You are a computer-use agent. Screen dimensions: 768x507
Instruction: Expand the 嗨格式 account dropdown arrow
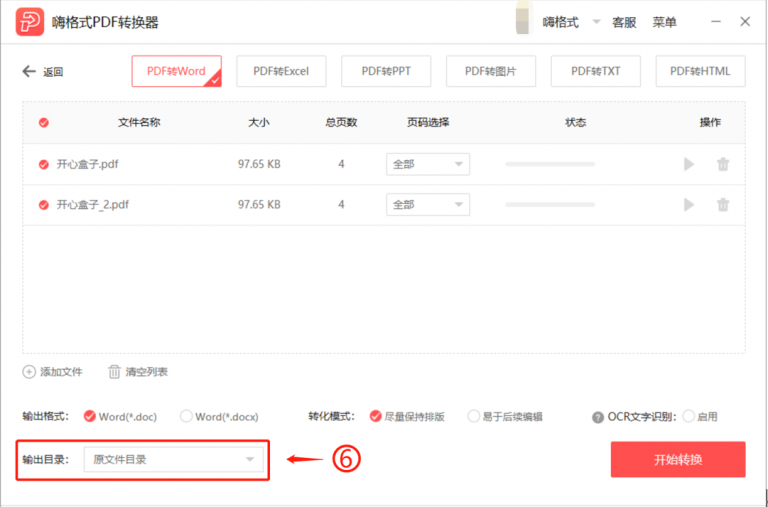[x=596, y=22]
